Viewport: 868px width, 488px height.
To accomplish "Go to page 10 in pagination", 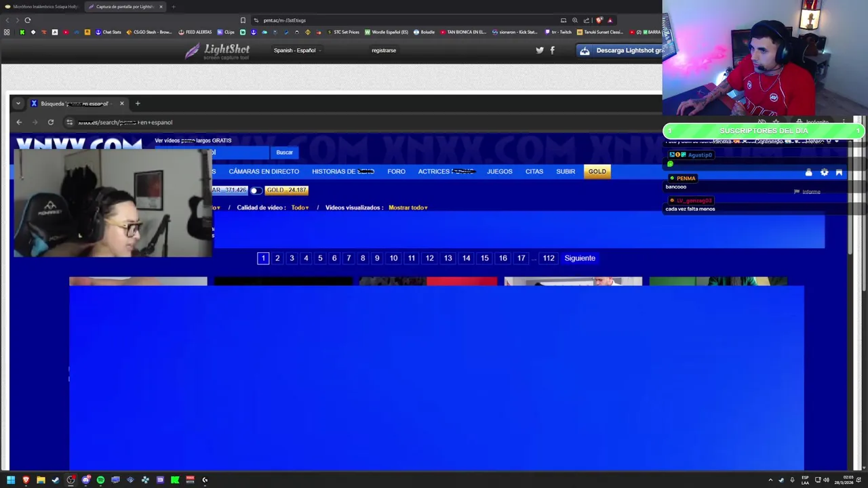I will click(393, 258).
